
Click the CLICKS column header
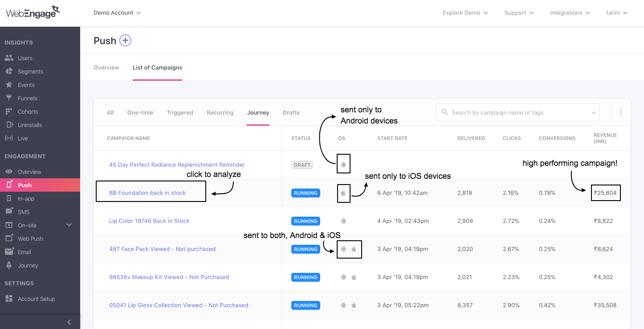[512, 138]
